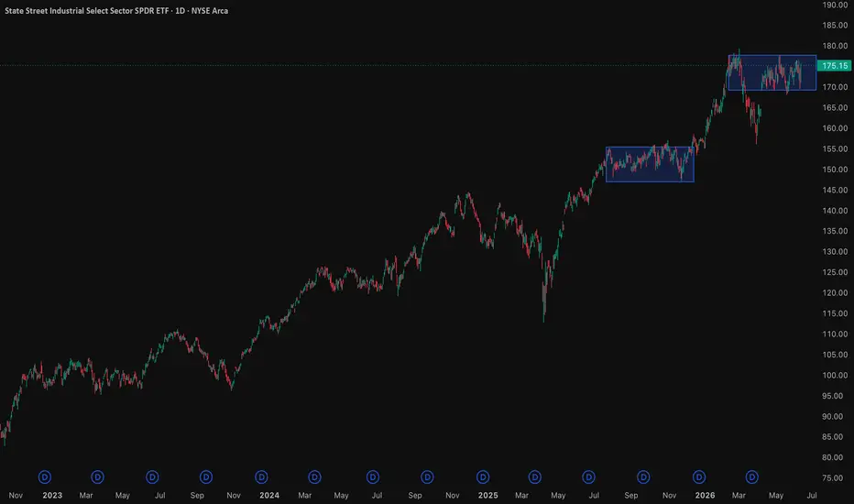
Task: Open the dividend marker near Sep 2025
Action: point(643,477)
